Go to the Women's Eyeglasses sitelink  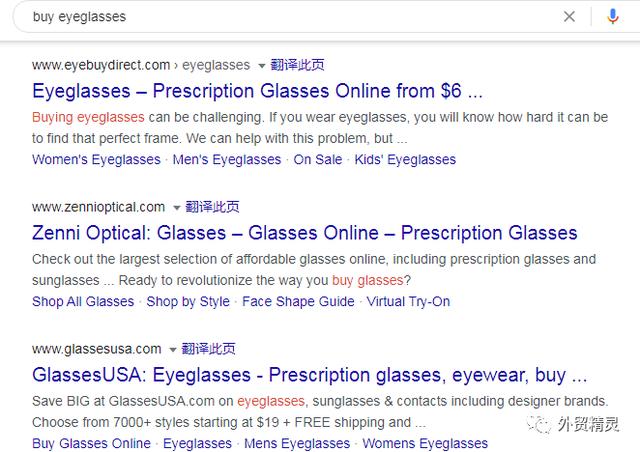(96, 160)
